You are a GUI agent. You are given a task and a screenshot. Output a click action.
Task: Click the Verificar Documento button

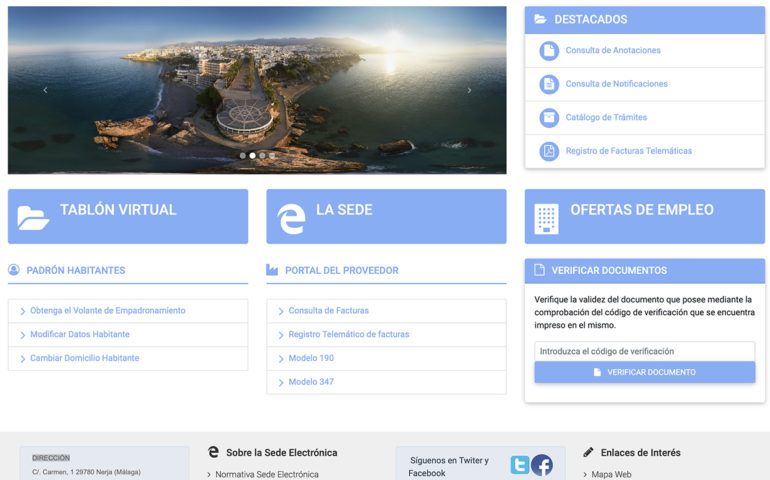(645, 372)
